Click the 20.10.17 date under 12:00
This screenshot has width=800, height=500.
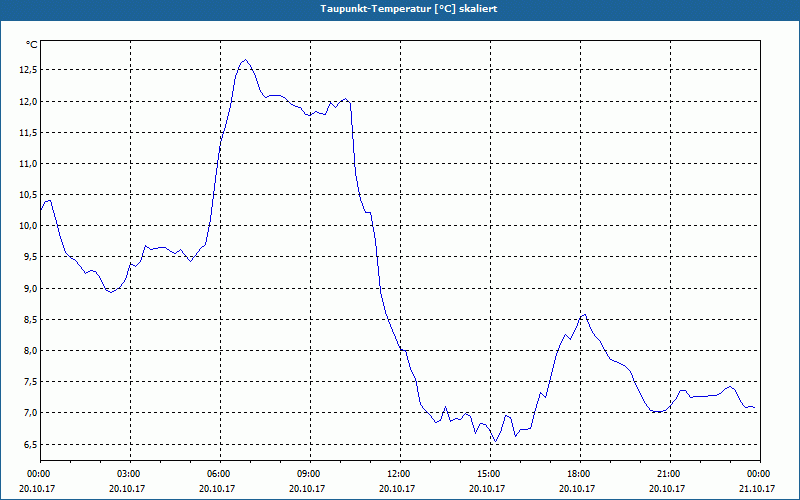pyautogui.click(x=397, y=488)
